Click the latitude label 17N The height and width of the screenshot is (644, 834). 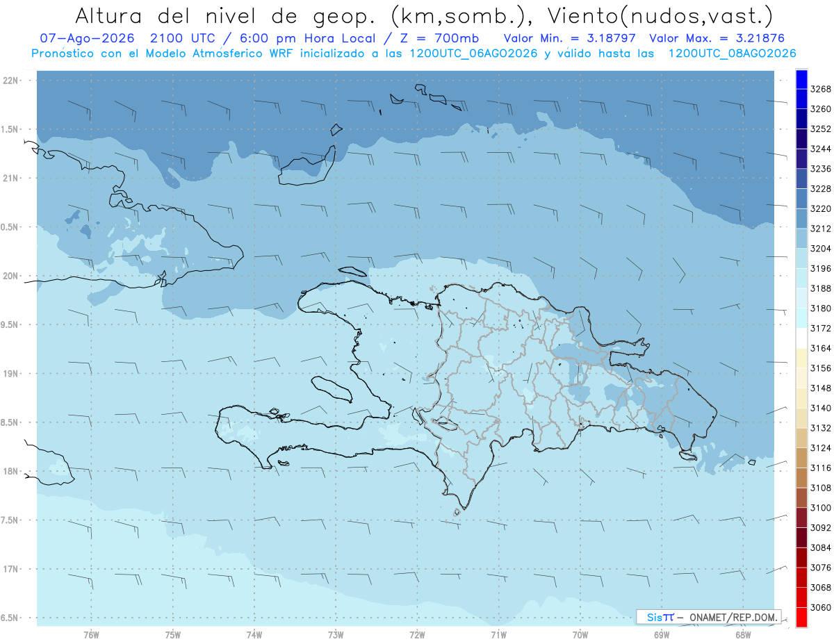(10, 569)
